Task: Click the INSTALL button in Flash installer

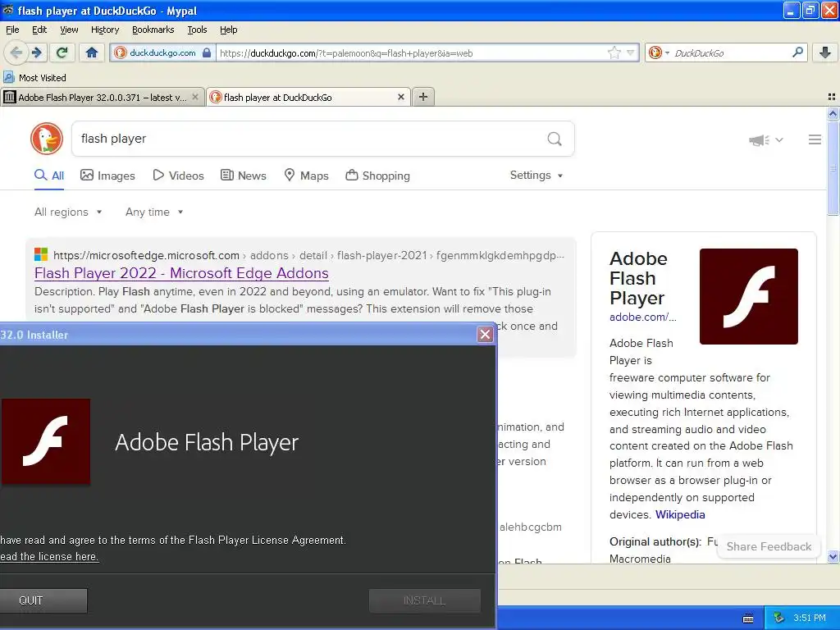Action: (424, 600)
